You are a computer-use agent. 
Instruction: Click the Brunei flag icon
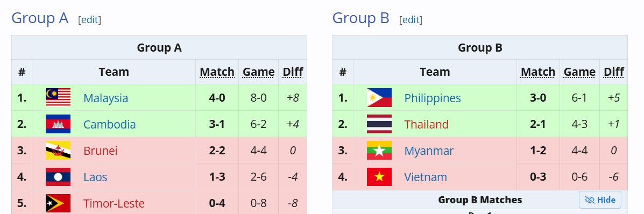click(x=58, y=151)
